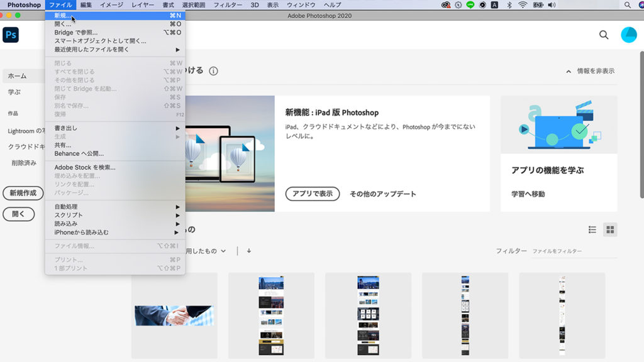Screen dimensions: 644x362
Task: Click the info icon beside the heading
Action: coord(214,71)
